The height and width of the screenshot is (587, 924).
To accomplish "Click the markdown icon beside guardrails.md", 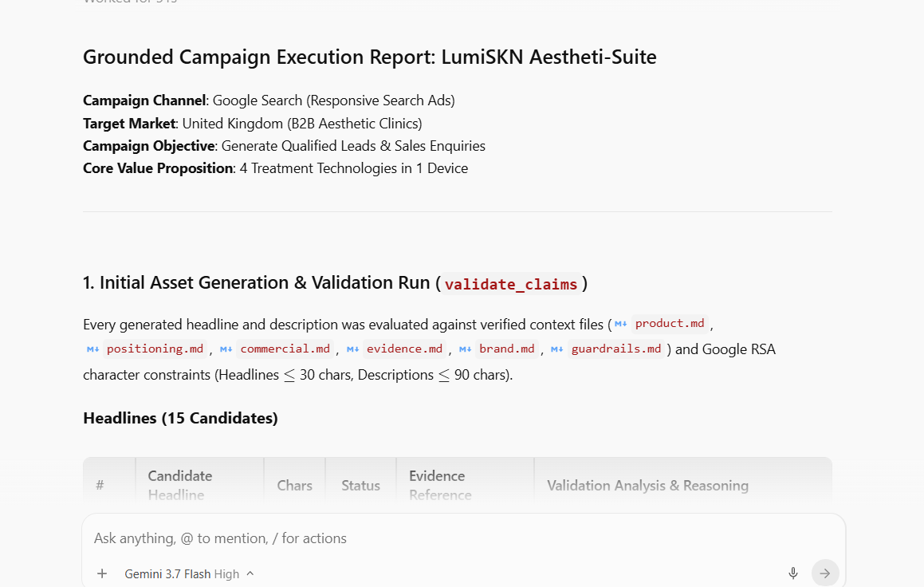I will tap(557, 349).
